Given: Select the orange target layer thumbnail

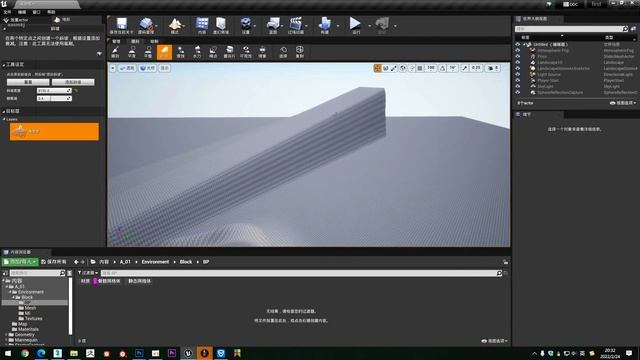Looking at the screenshot, I should 19,131.
